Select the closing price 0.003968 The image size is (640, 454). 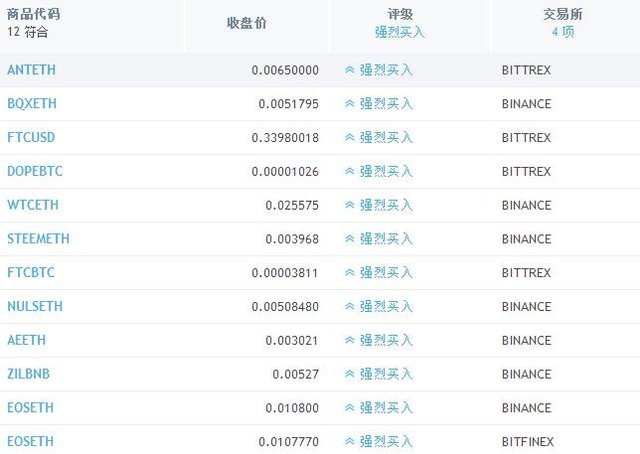pos(292,239)
